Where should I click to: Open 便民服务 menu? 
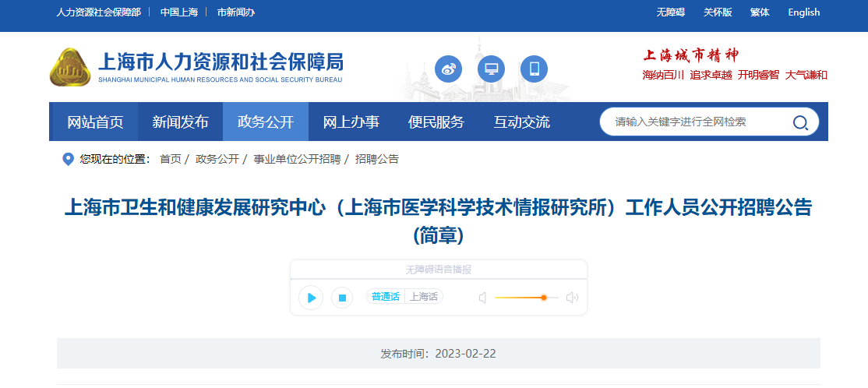(x=436, y=122)
